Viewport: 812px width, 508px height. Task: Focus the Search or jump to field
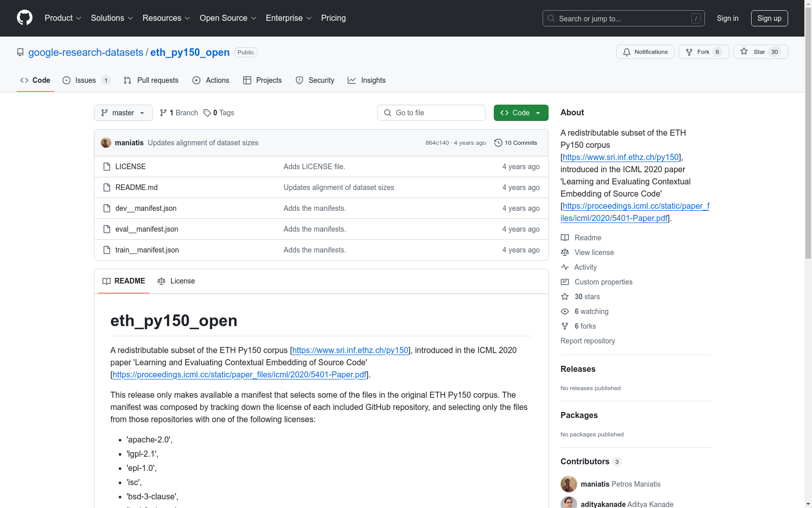pyautogui.click(x=623, y=18)
